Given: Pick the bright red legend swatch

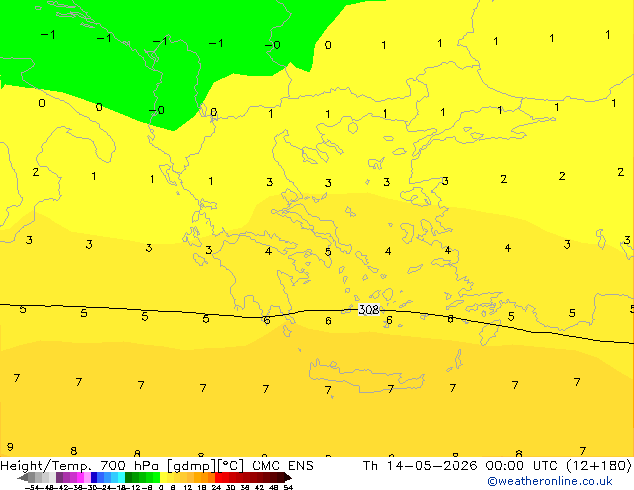Looking at the screenshot, I should click(218, 477).
